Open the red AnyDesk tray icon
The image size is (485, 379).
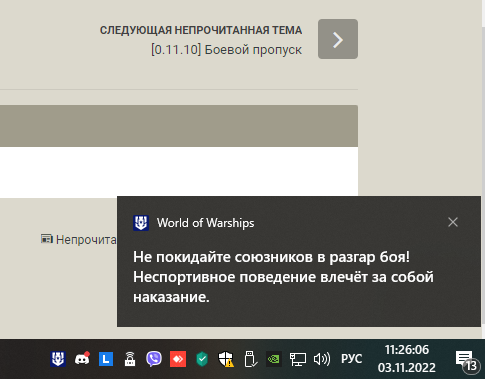[178, 359]
